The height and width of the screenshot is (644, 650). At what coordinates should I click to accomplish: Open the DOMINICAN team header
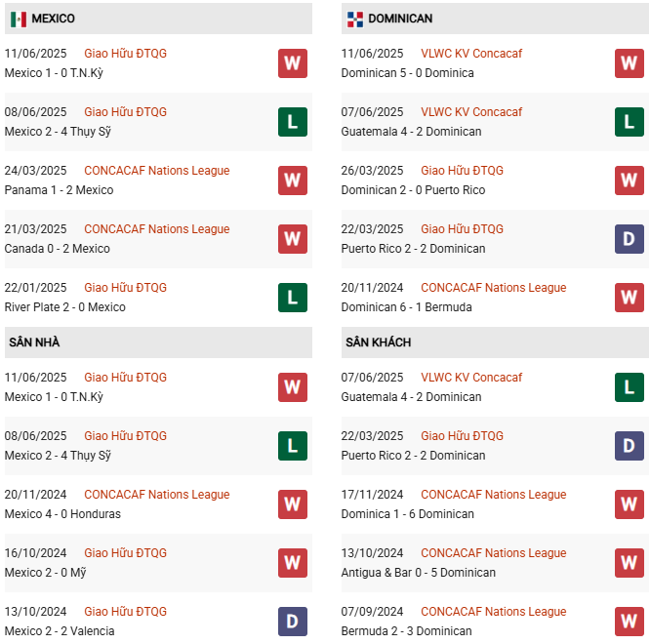point(400,19)
